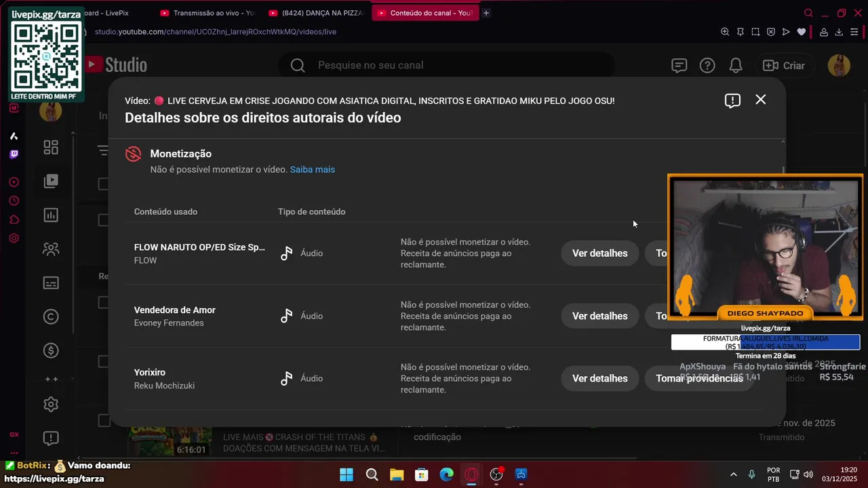
Task: Click the monetization disabled icon
Action: click(134, 154)
